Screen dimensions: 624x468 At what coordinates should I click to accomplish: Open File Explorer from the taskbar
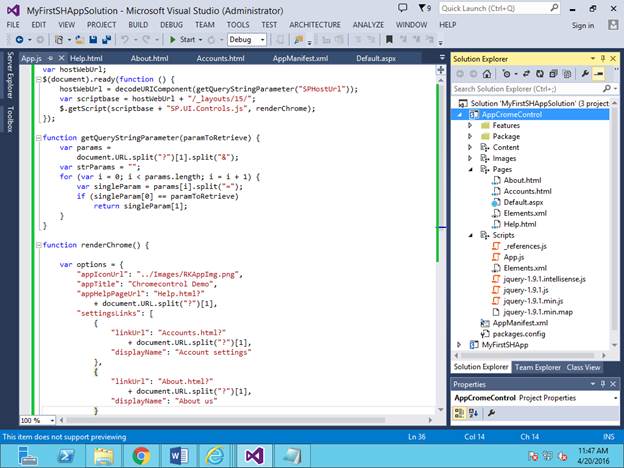[x=104, y=456]
